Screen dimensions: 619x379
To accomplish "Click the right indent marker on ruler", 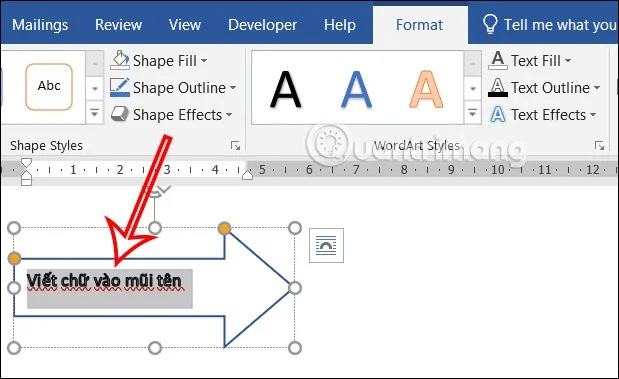I will 248,175.
